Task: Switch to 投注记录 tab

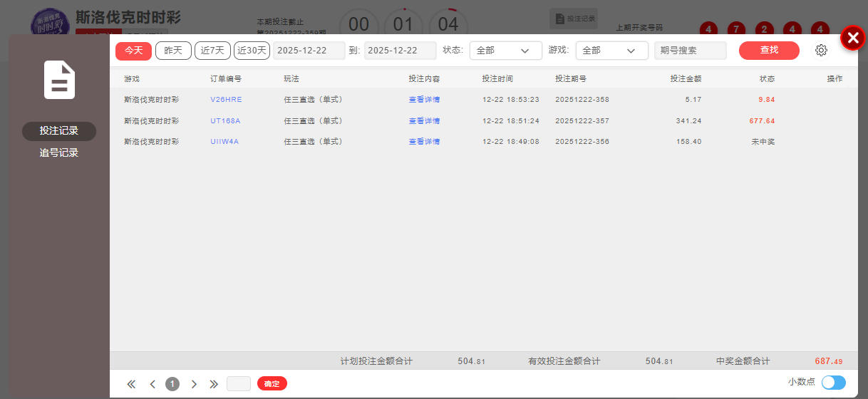Action: [x=59, y=131]
